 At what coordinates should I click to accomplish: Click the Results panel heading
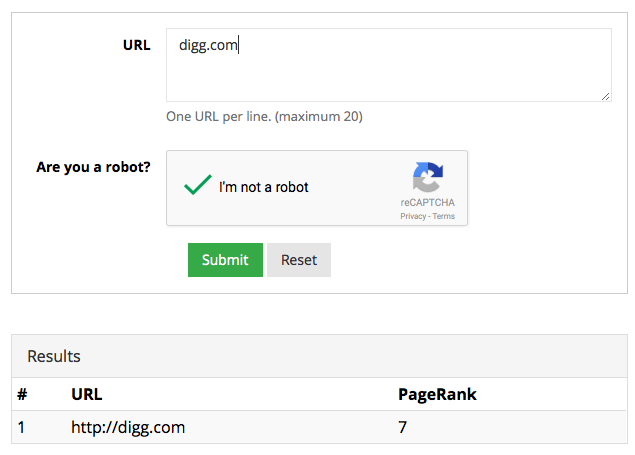click(54, 356)
